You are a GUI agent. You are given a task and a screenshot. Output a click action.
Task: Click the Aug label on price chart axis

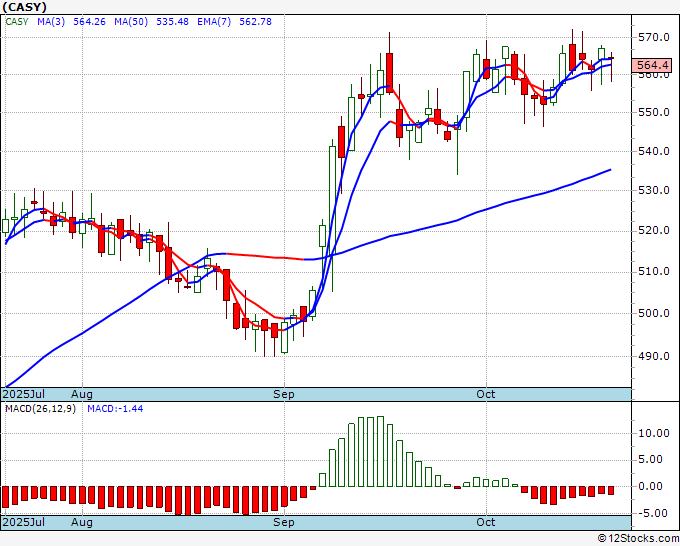point(82,394)
